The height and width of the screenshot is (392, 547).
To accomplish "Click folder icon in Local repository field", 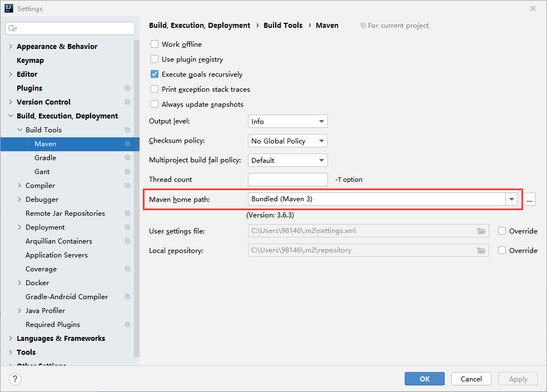I will coord(481,250).
